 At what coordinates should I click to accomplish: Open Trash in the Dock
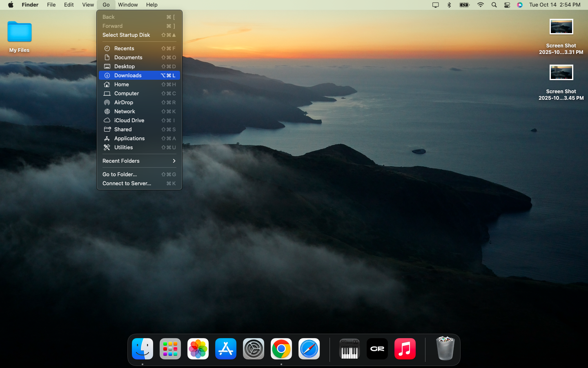[x=445, y=348]
